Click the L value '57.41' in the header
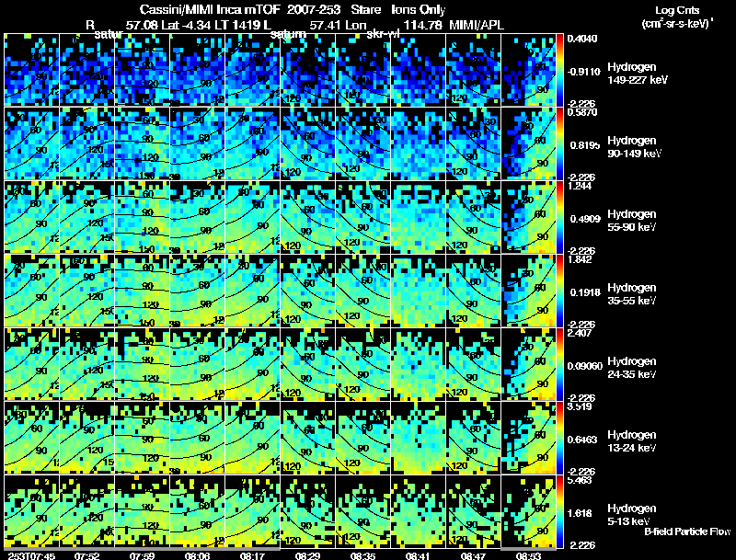This screenshot has width=736, height=560. point(326,25)
